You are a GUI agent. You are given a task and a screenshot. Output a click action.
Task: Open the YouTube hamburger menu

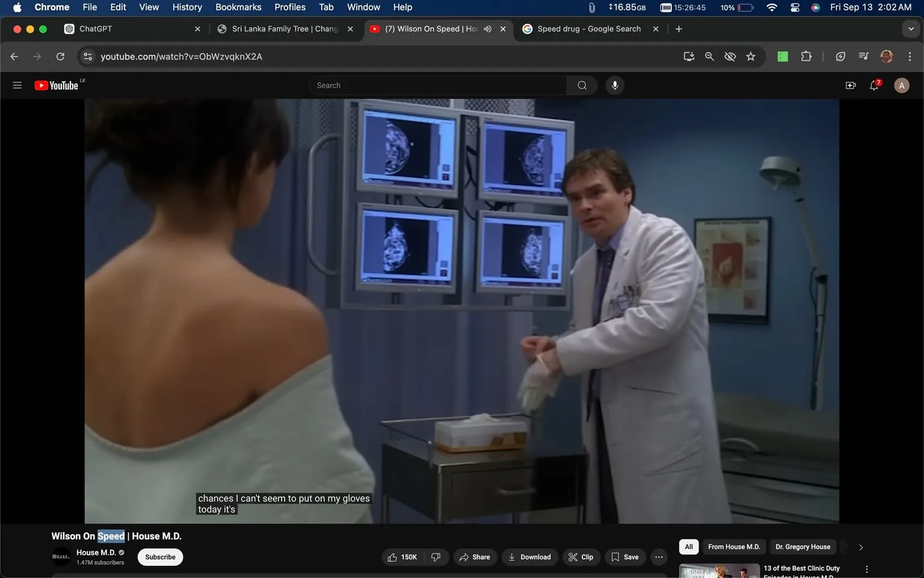click(x=17, y=85)
